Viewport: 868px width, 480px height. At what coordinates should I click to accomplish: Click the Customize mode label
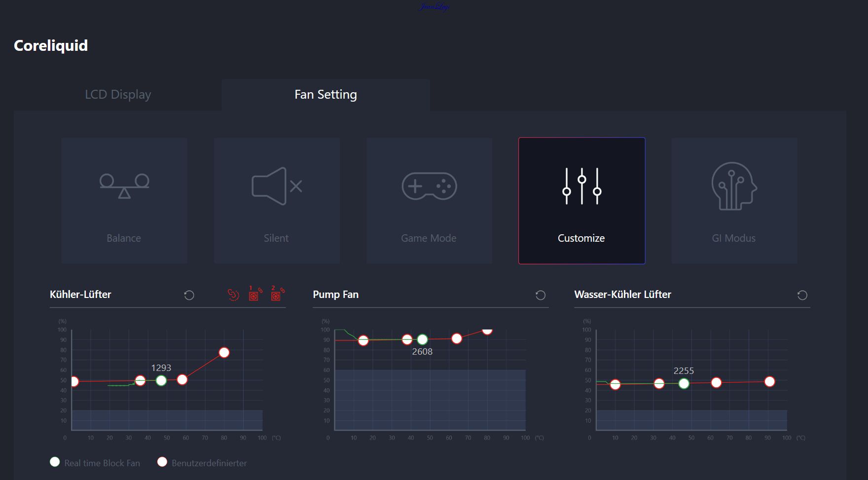(x=581, y=238)
